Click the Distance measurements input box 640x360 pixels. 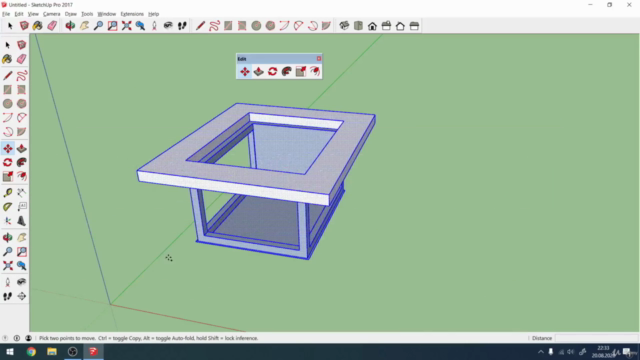click(596, 338)
